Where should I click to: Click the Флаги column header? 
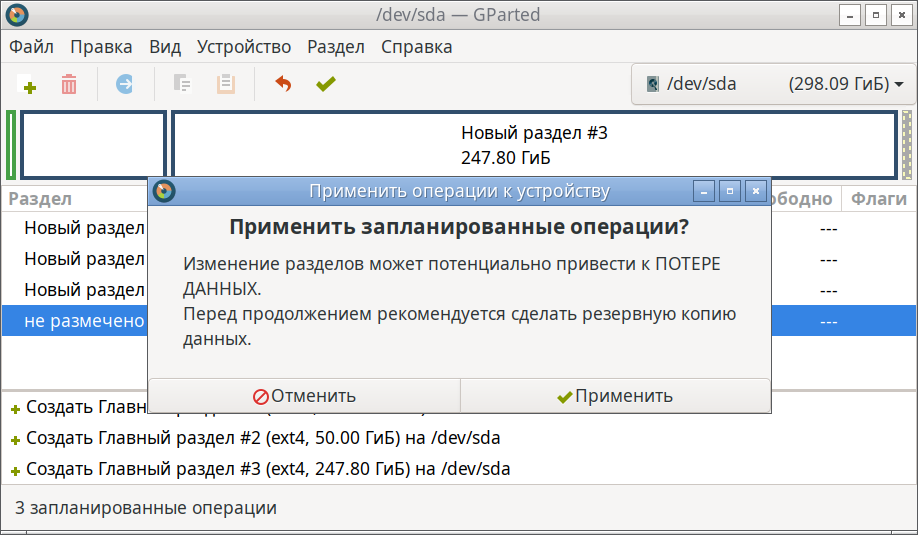click(x=879, y=199)
